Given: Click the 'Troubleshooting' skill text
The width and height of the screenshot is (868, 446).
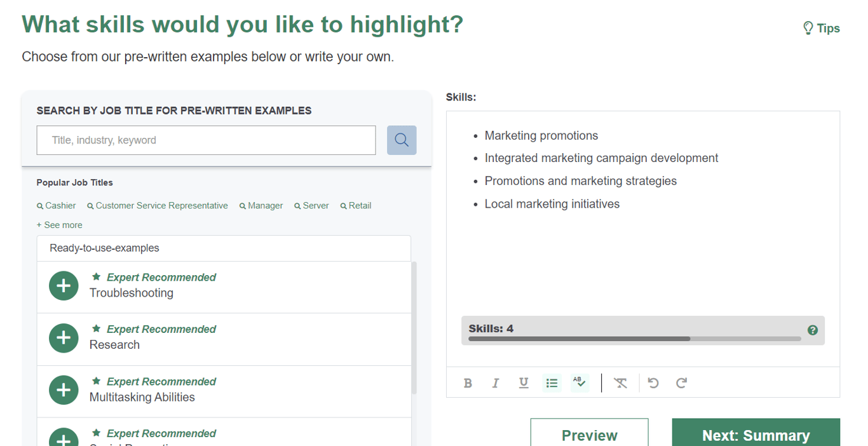Looking at the screenshot, I should pyautogui.click(x=132, y=293).
